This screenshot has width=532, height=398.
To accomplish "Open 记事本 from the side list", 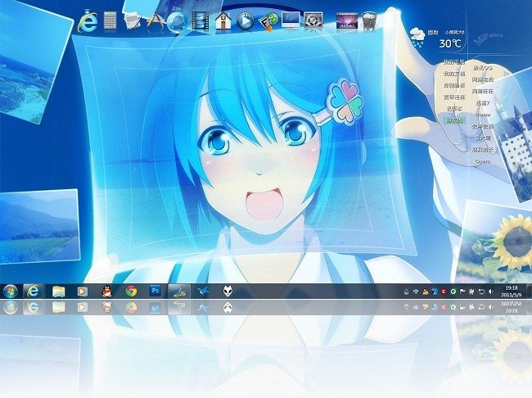I will (454, 109).
